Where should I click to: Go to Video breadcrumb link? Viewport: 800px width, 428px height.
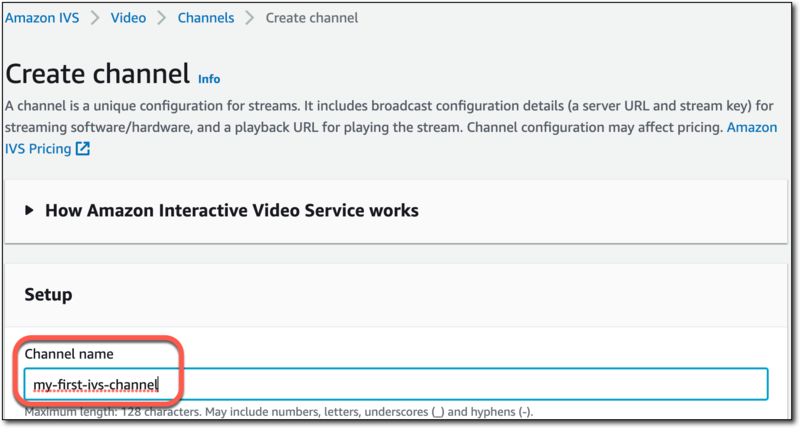(x=128, y=18)
